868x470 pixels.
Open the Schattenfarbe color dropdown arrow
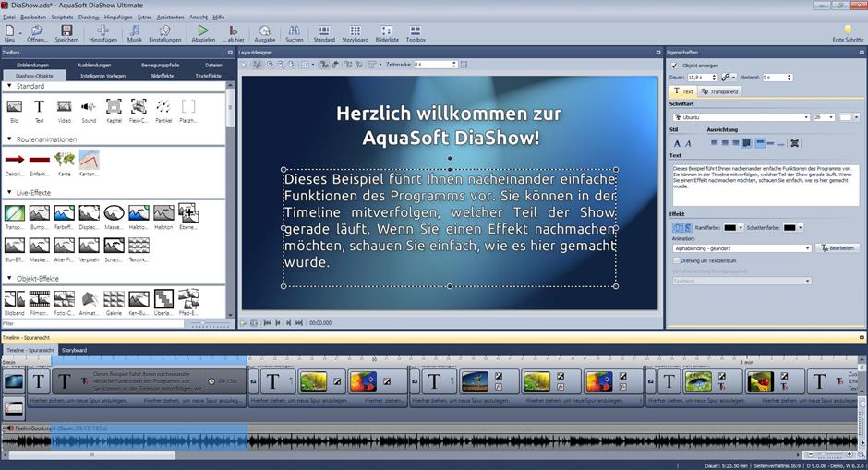(800, 227)
